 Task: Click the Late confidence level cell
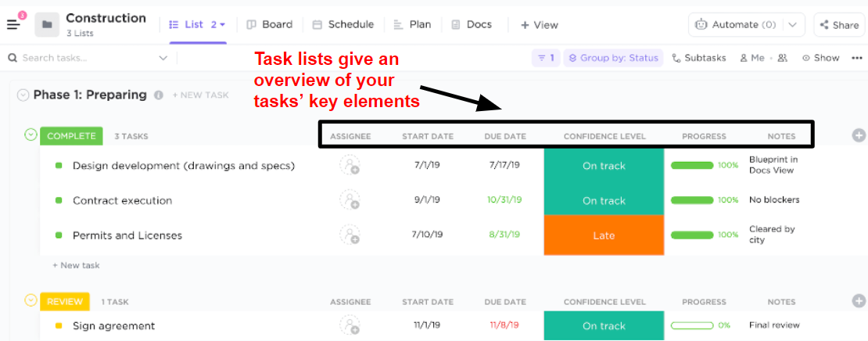(x=604, y=235)
